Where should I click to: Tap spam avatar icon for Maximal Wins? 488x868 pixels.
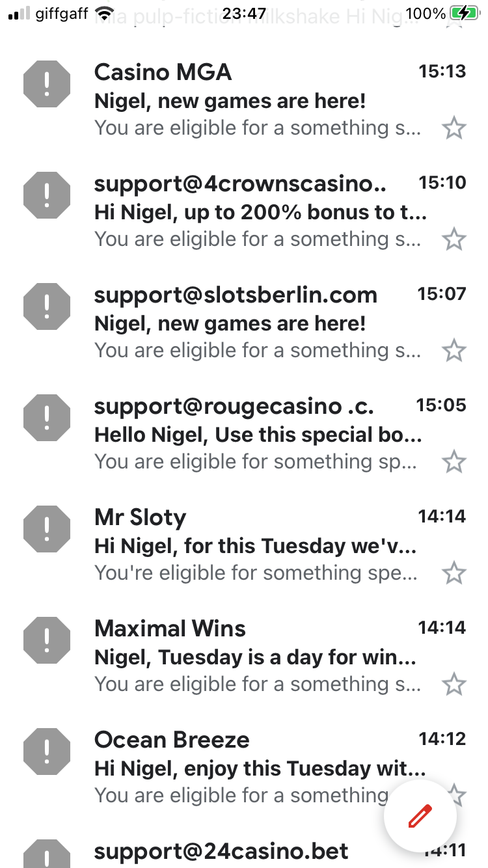point(46,640)
